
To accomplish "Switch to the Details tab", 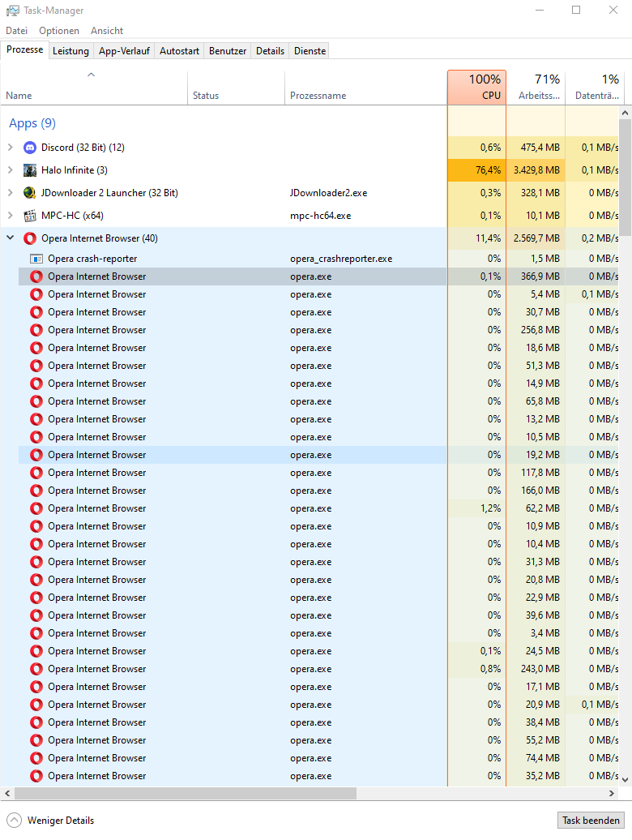I will click(271, 51).
